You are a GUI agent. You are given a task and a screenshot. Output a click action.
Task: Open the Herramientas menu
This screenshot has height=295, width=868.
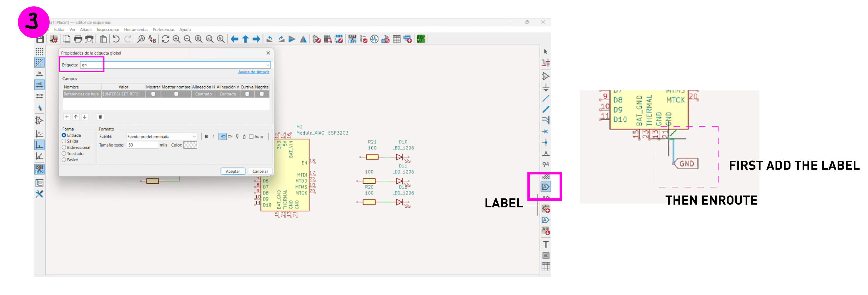[x=136, y=30]
